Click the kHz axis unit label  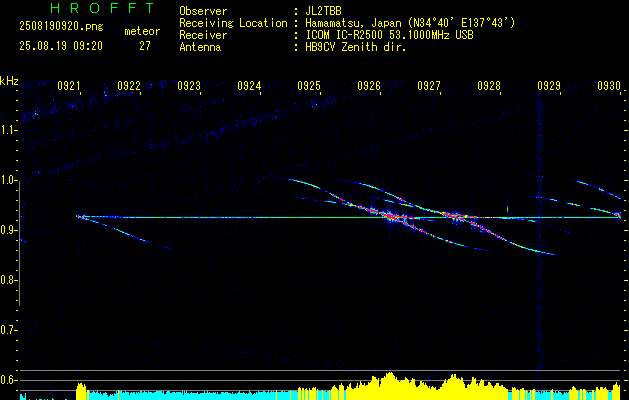tap(9, 81)
